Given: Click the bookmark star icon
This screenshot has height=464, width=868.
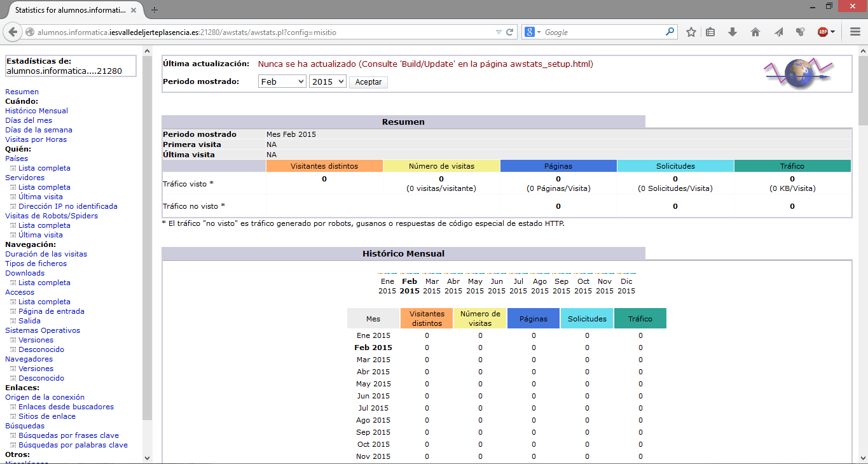Looking at the screenshot, I should pos(691,32).
